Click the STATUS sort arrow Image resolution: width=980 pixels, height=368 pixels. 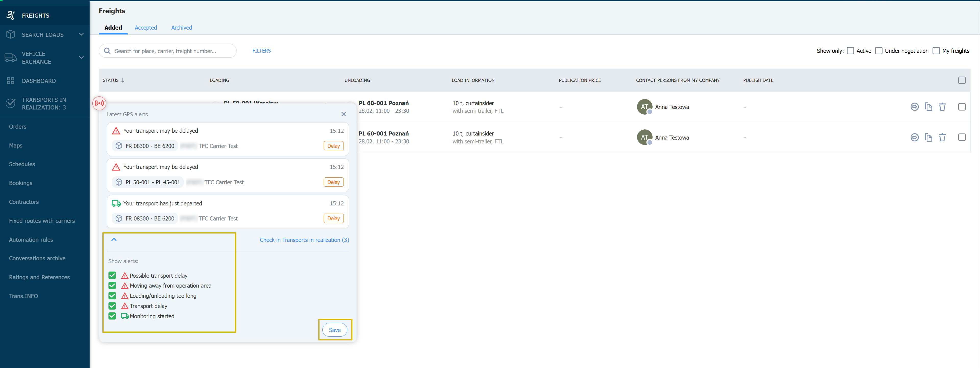click(x=122, y=80)
